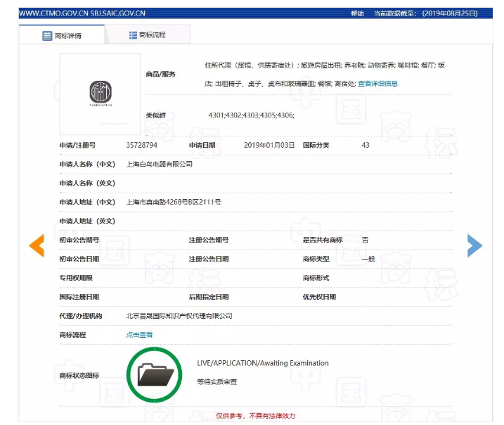Switch to the 商标流程 tab
The width and height of the screenshot is (504, 425).
click(148, 34)
